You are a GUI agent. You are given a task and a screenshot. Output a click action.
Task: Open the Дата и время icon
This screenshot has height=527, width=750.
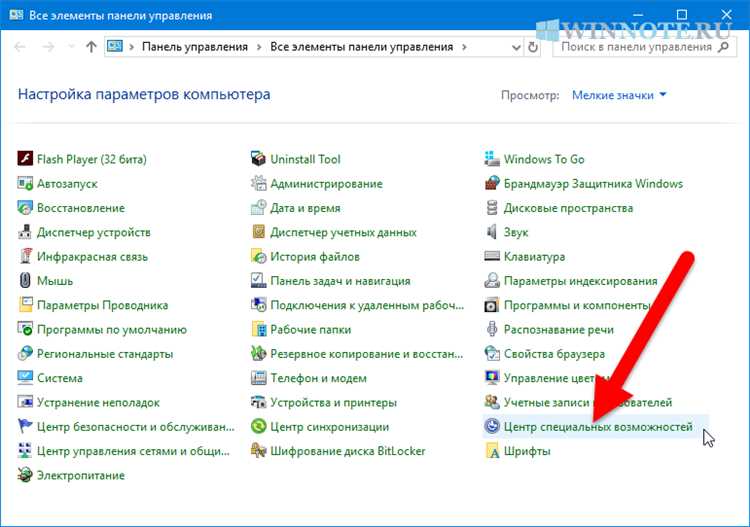[x=258, y=207]
